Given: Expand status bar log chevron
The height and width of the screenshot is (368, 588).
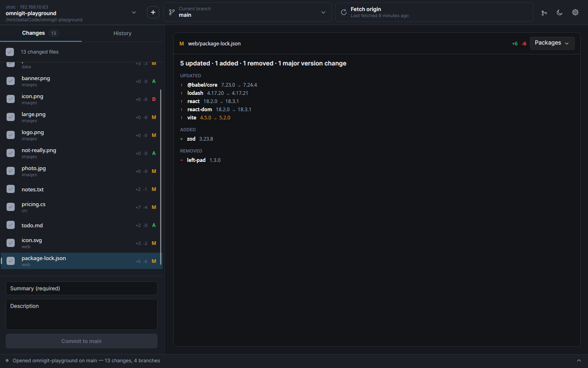Looking at the screenshot, I should point(579,361).
